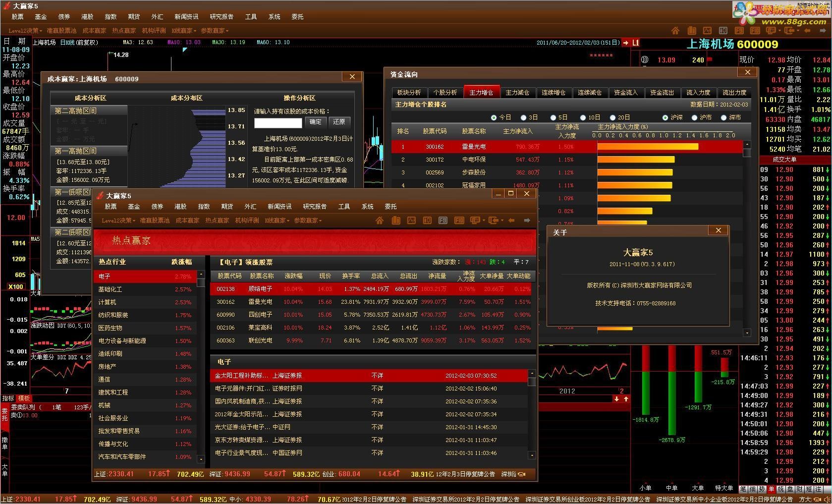The height and width of the screenshot is (504, 832).
Task: Switch to 个股分析 tab
Action: (x=445, y=93)
